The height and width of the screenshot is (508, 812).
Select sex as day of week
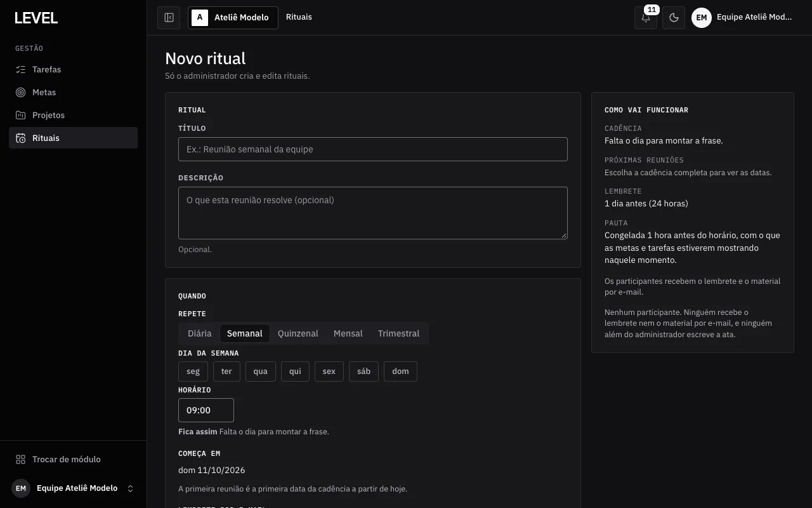[x=329, y=371]
